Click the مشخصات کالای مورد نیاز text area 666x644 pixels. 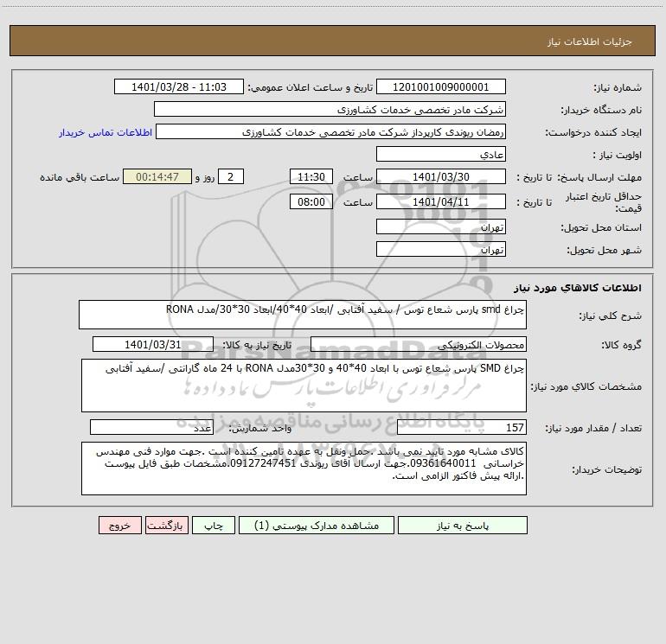click(x=304, y=386)
